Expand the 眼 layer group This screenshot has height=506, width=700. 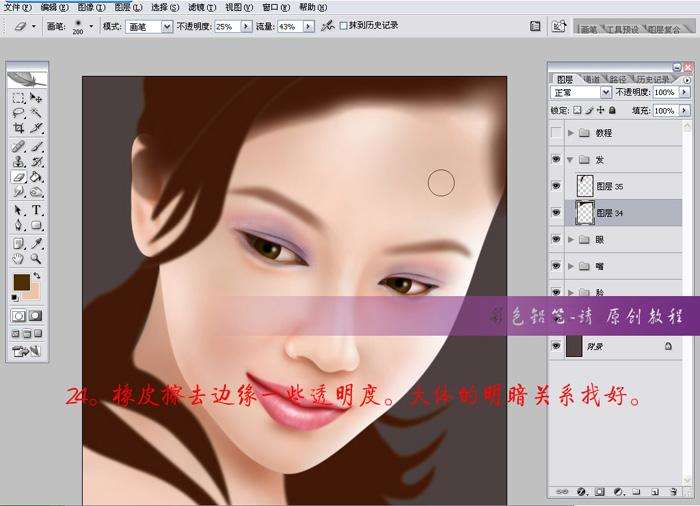(571, 240)
